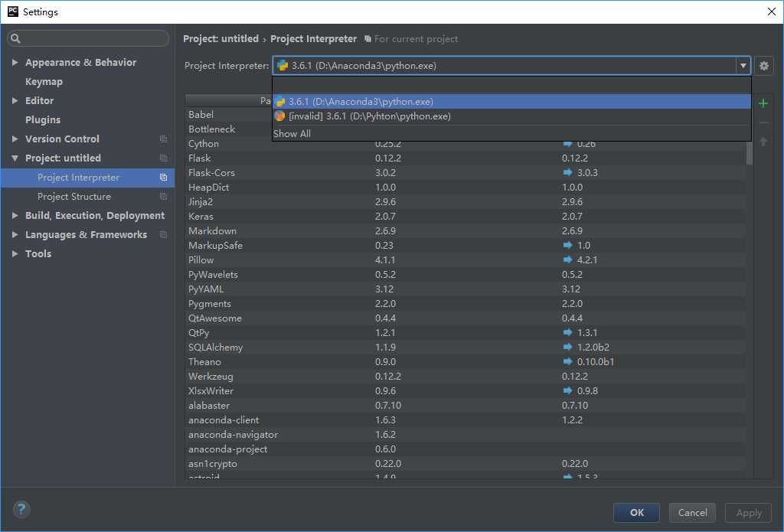This screenshot has height=532, width=784.
Task: Select the anaconda-navigator package row
Action: [x=465, y=435]
